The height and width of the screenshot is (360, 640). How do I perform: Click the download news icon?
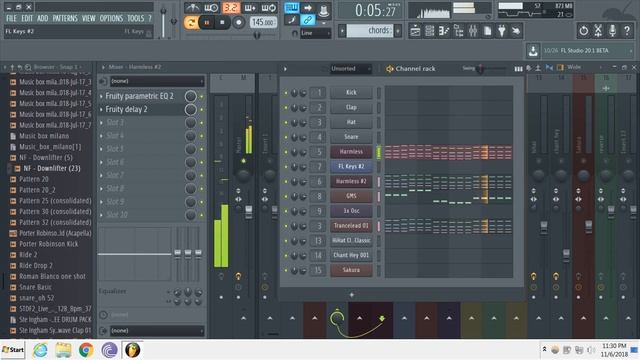point(533,51)
